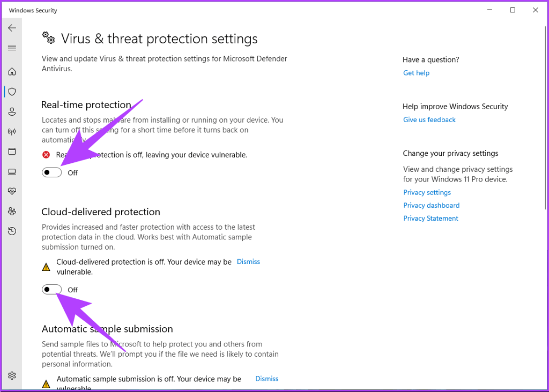Enable Real-time protection toggle

[51, 172]
